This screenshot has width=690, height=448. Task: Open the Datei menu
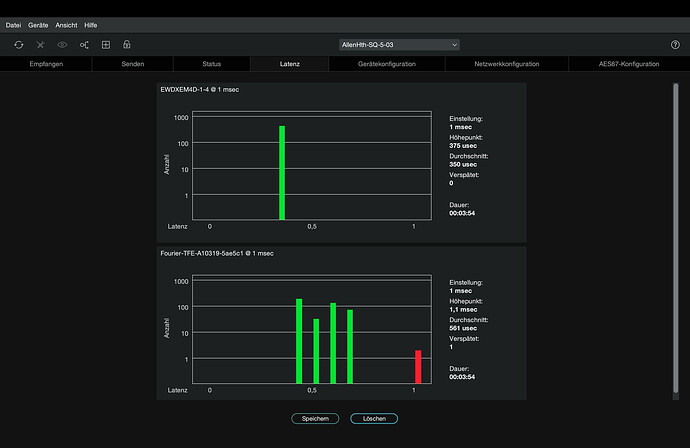point(13,25)
